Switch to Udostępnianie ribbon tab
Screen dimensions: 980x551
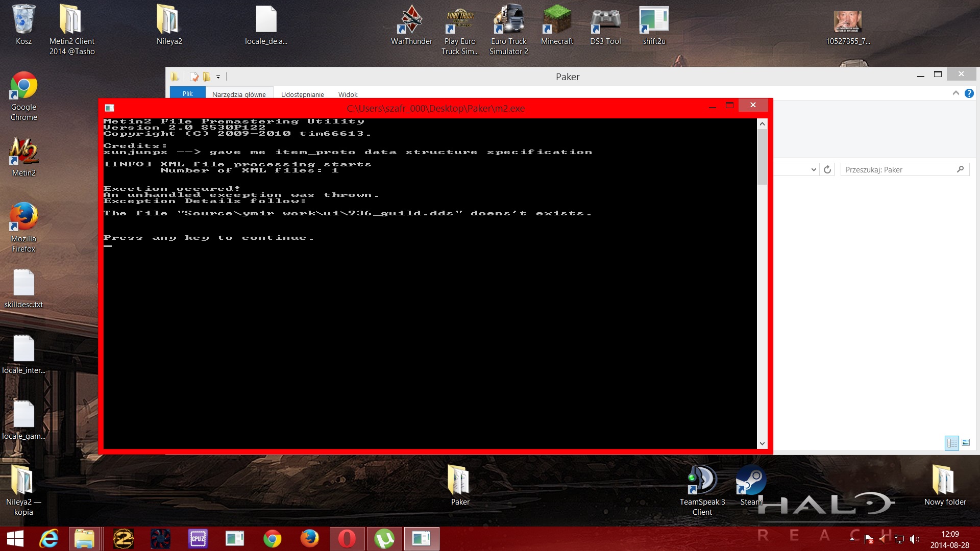(x=302, y=94)
